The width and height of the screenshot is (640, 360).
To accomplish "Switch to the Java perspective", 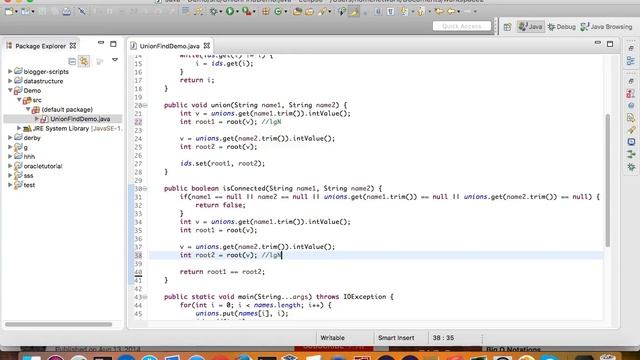I will (530, 27).
